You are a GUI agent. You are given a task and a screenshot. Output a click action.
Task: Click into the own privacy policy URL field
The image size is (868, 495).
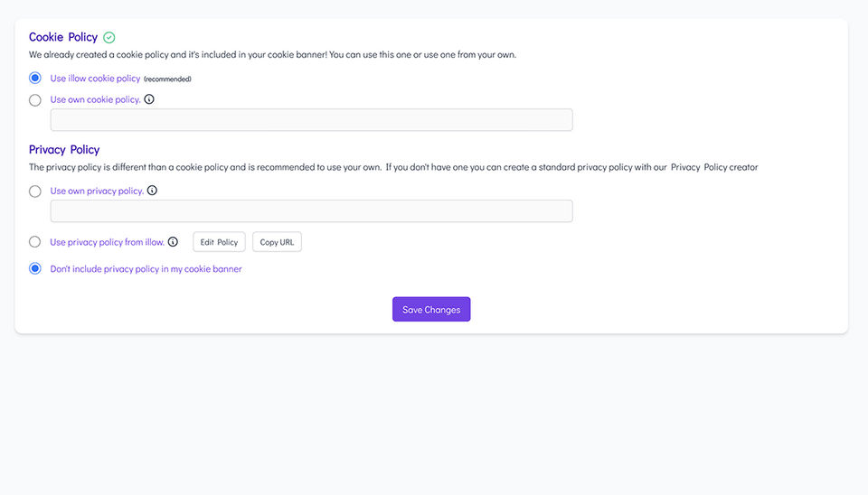pos(311,211)
